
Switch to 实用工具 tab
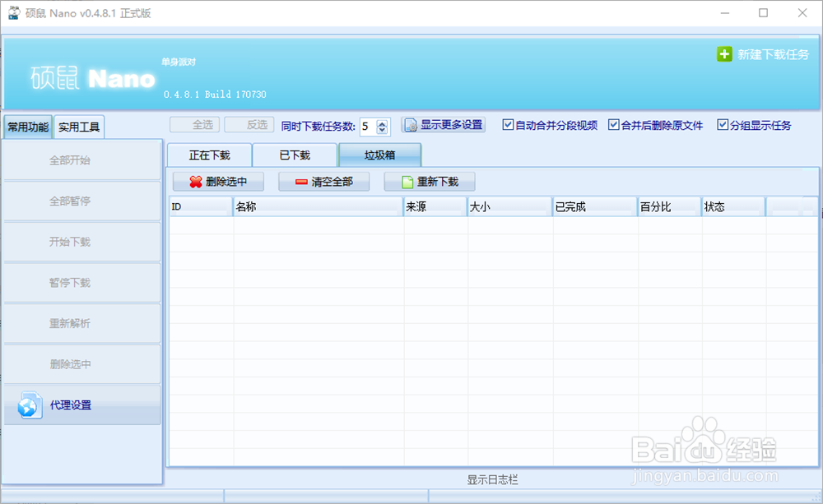pos(79,127)
